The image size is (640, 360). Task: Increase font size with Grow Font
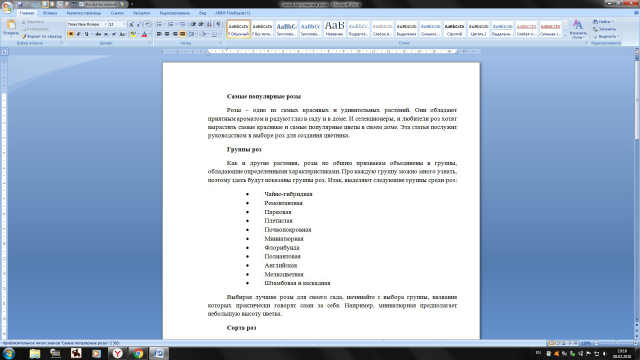[131, 24]
